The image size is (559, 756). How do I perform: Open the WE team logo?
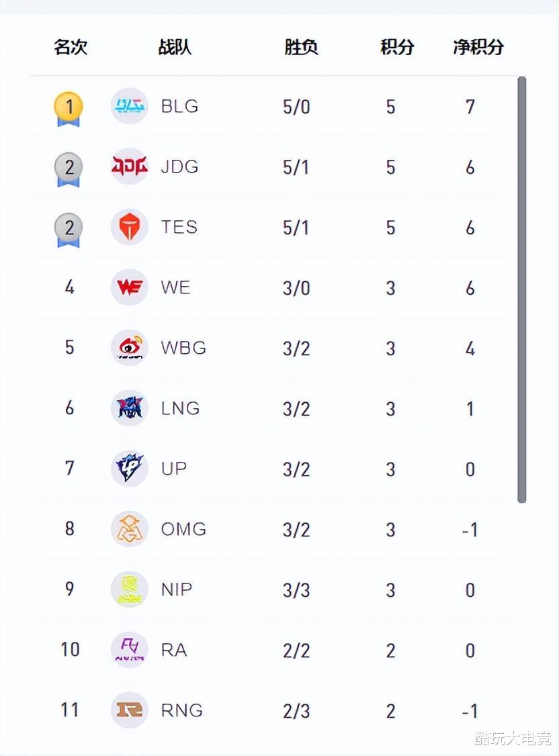pos(129,287)
